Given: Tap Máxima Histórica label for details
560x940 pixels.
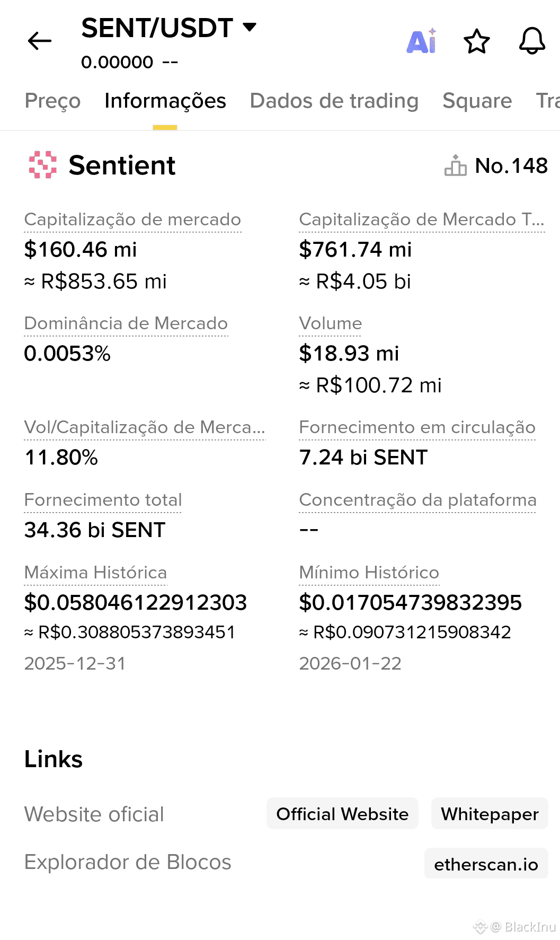Looking at the screenshot, I should tap(95, 573).
